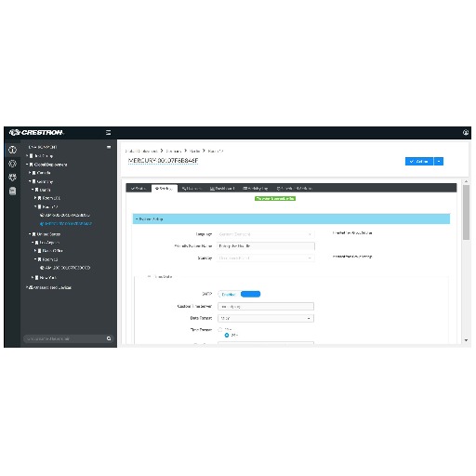476x476 pixels.
Task: Select the top globe icon in left rail
Action: 12,150
